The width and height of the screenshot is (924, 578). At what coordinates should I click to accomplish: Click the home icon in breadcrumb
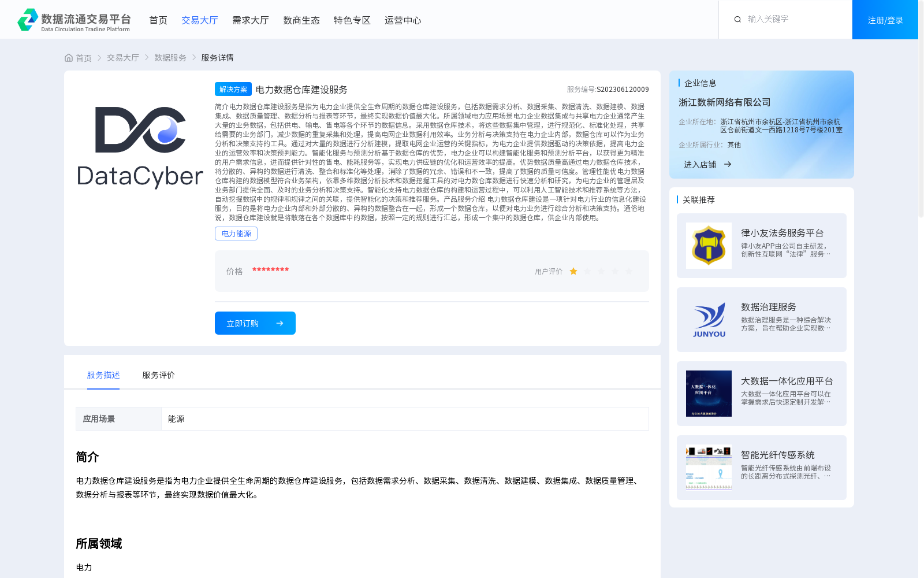pyautogui.click(x=69, y=58)
